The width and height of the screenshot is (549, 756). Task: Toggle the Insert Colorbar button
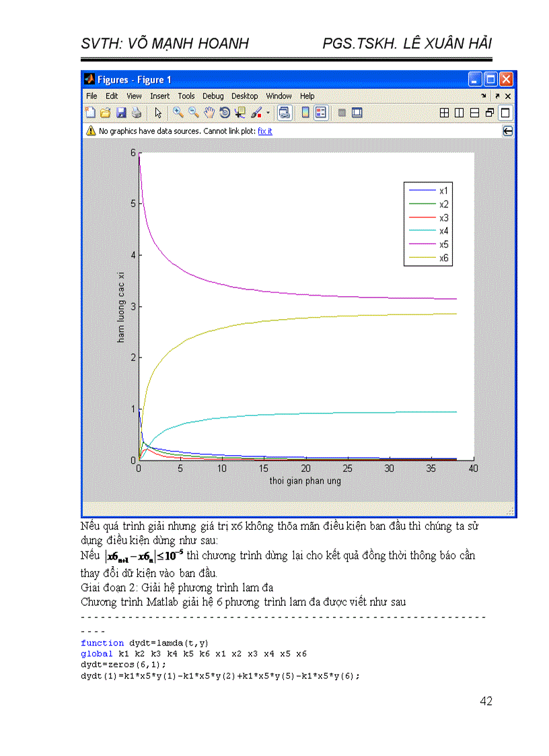click(x=305, y=113)
